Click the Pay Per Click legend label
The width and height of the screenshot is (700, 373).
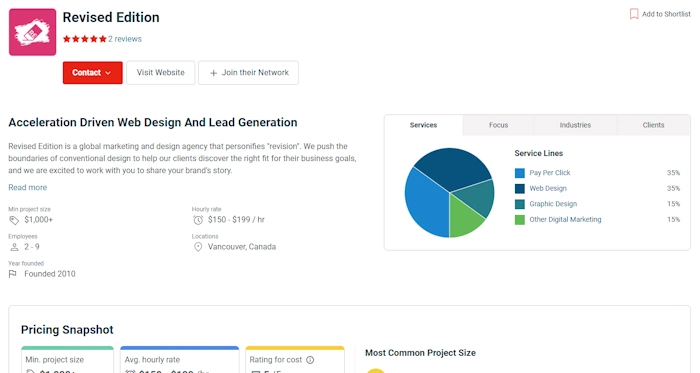tap(550, 173)
